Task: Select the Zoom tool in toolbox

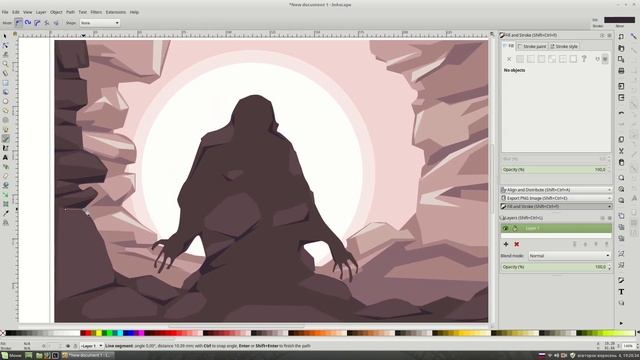Action: pos(5,64)
